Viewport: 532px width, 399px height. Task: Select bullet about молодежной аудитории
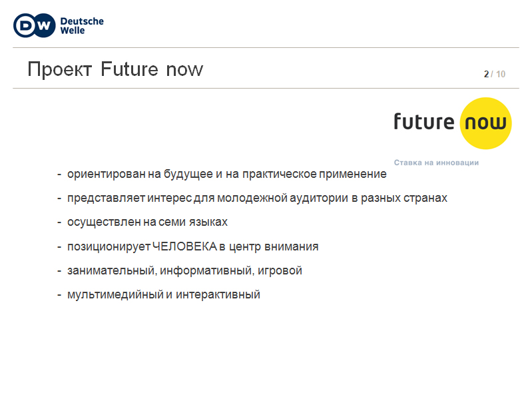click(x=257, y=198)
